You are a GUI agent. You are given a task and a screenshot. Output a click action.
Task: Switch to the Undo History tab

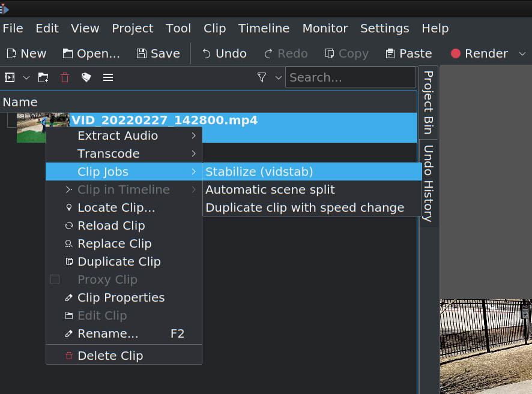pyautogui.click(x=428, y=184)
